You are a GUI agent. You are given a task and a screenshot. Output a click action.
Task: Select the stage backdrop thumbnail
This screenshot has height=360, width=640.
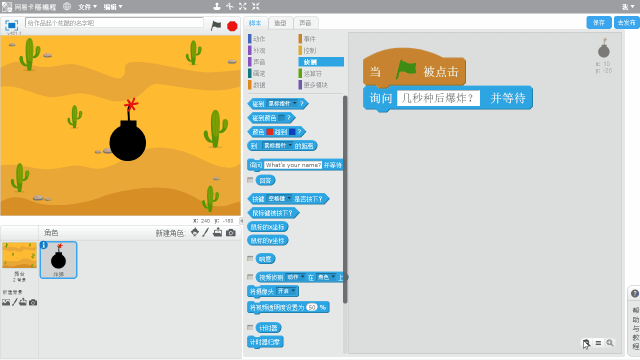[x=19, y=255]
